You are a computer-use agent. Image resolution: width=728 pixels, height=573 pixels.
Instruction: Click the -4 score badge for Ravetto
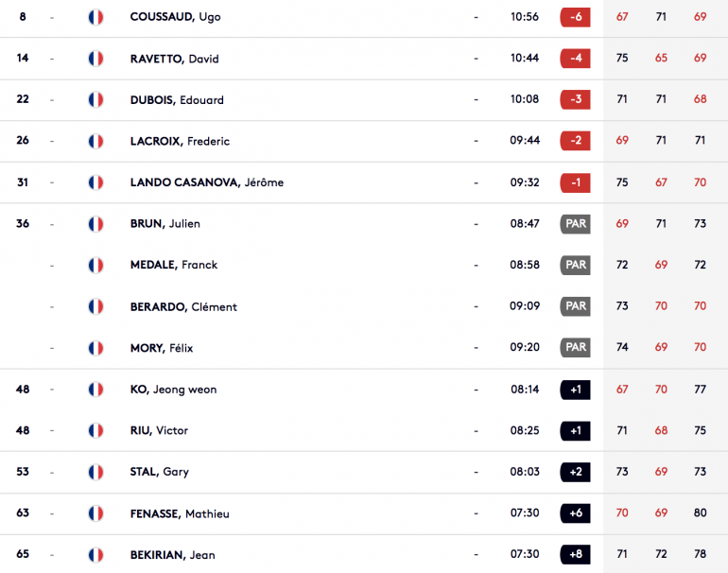coord(575,59)
